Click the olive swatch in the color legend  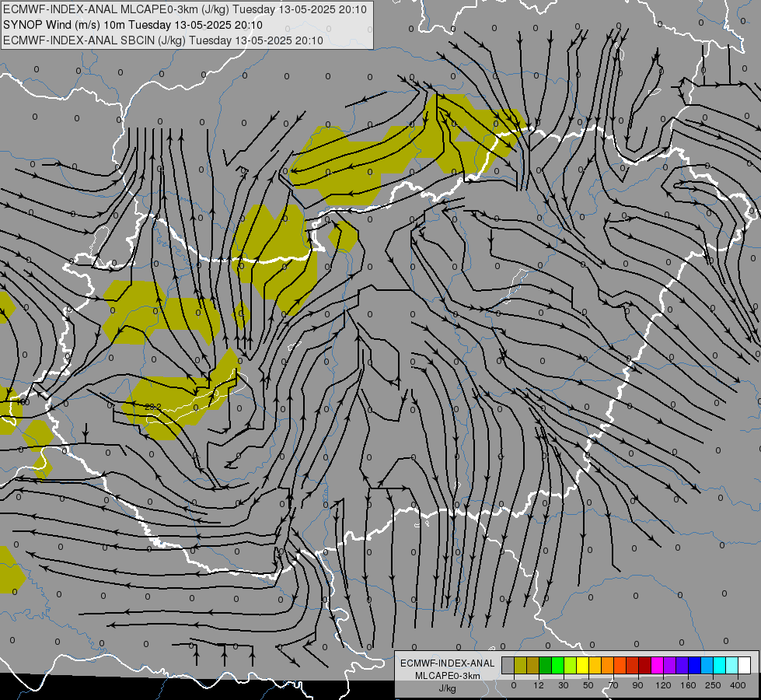pyautogui.click(x=521, y=665)
